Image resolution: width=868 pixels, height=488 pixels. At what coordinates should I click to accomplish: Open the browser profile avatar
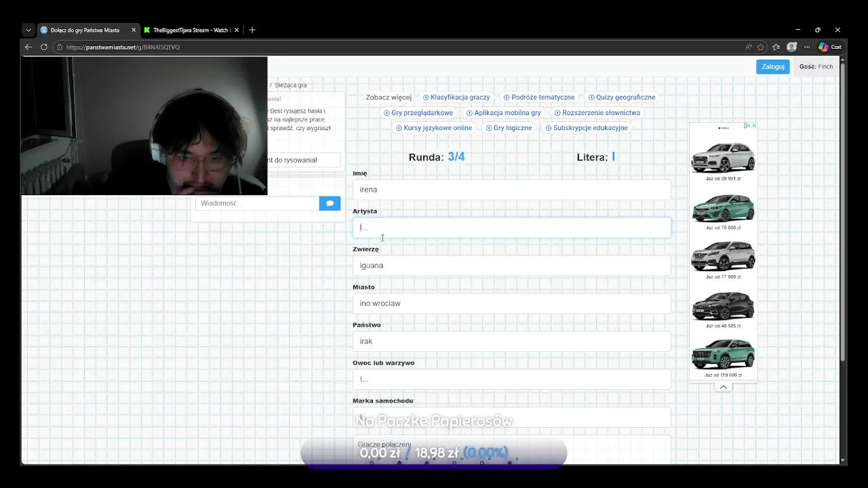[x=791, y=47]
